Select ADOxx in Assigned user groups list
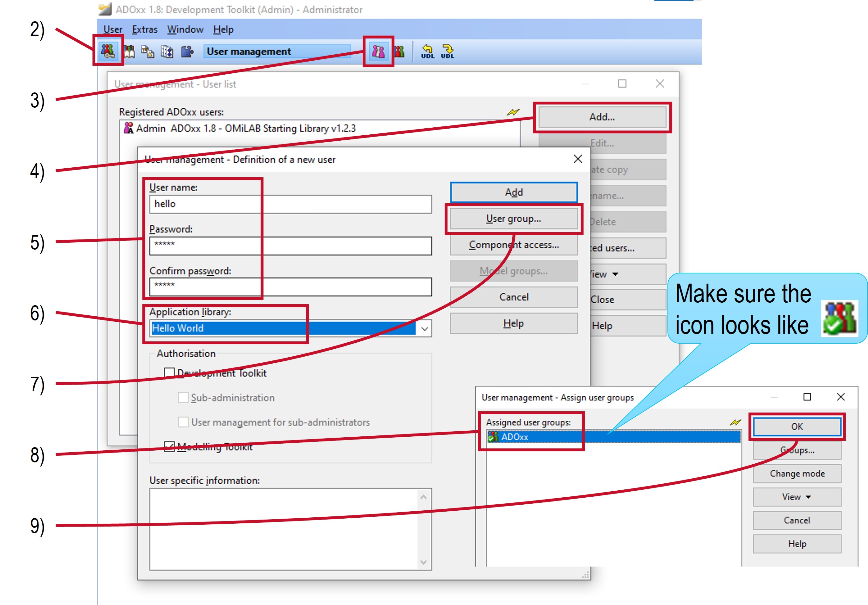The height and width of the screenshot is (605, 868). coord(613,437)
